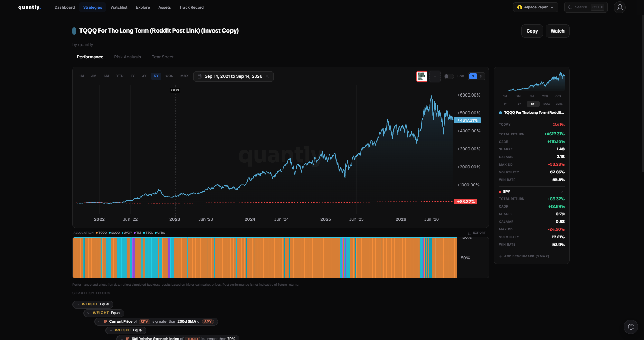Select 6M range in side panel
This screenshot has height=340, width=644.
(531, 96)
